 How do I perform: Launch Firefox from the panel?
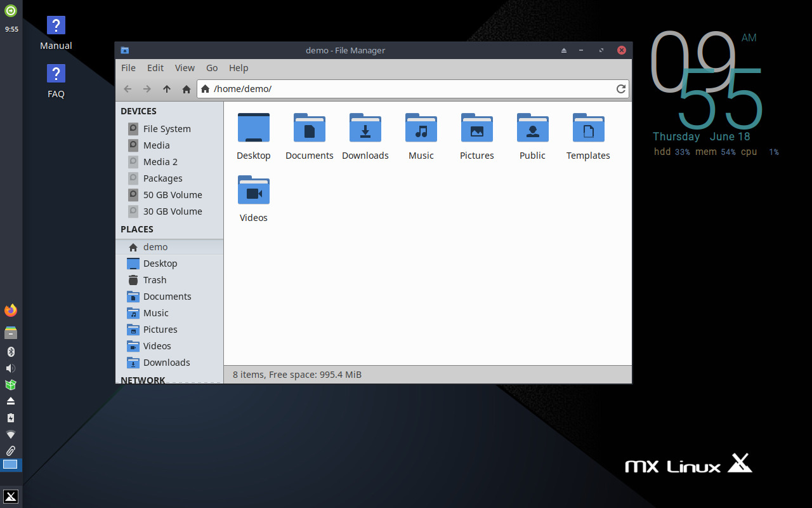[11, 311]
